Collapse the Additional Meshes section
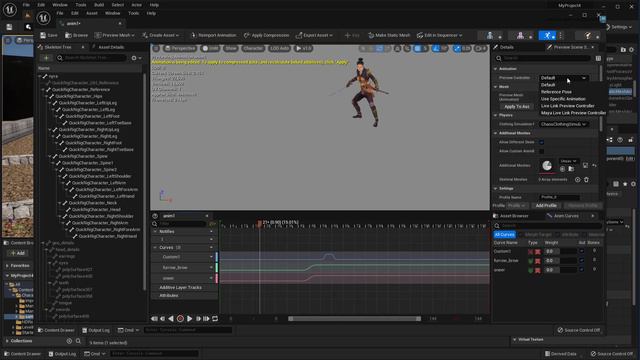 pos(496,133)
